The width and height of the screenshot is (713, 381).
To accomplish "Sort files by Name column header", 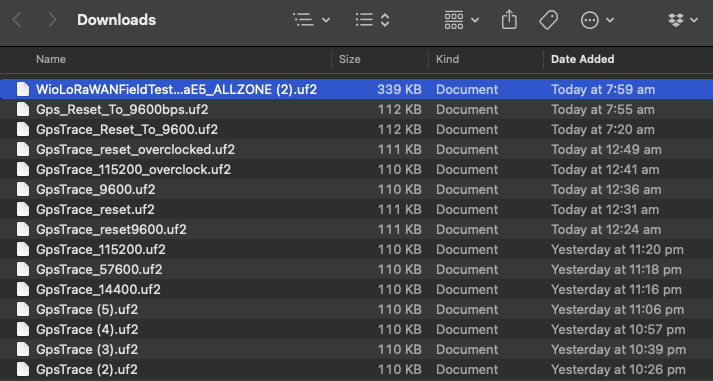I will click(x=51, y=59).
